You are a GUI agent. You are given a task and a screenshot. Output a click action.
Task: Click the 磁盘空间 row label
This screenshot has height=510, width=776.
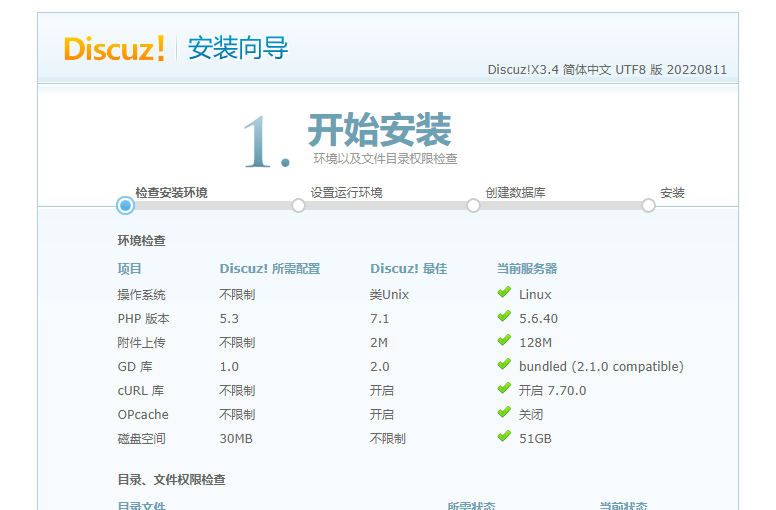141,439
